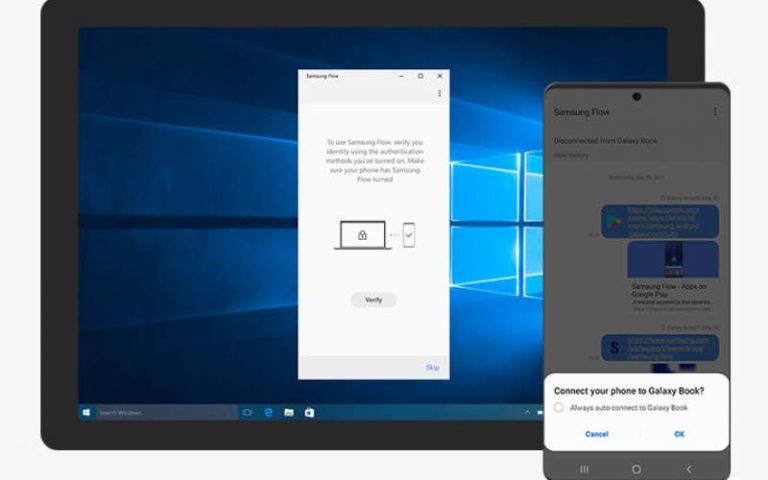Confirm the connection with OK

[x=679, y=434]
